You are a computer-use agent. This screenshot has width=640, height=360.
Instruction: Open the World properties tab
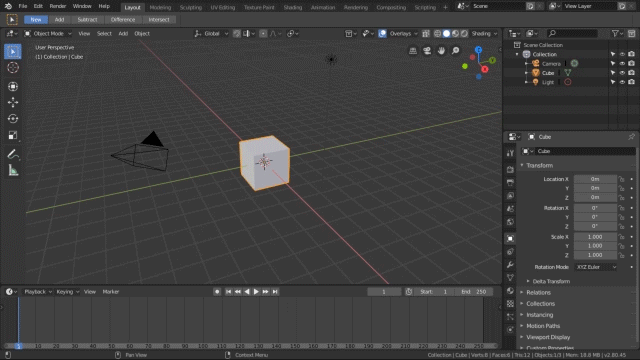click(x=510, y=222)
